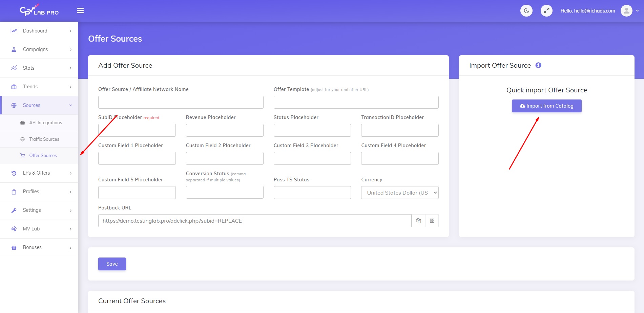Open the Dashboard menu item
The height and width of the screenshot is (313, 644).
tap(39, 31)
